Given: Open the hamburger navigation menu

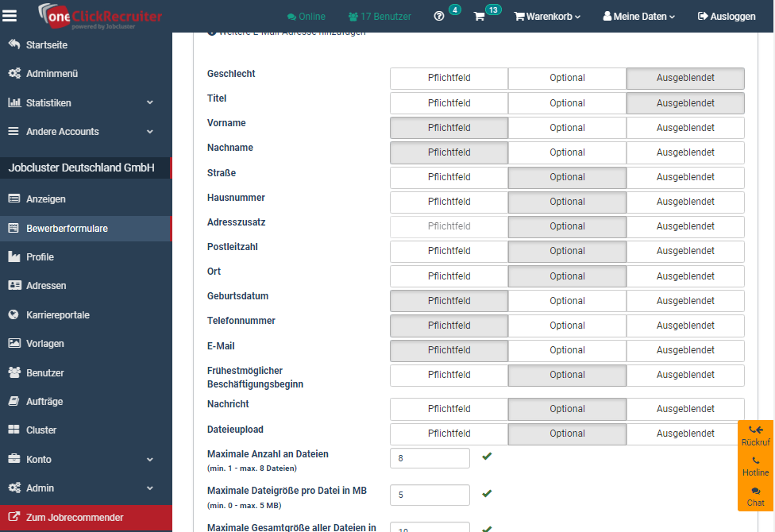Looking at the screenshot, I should [10, 15].
